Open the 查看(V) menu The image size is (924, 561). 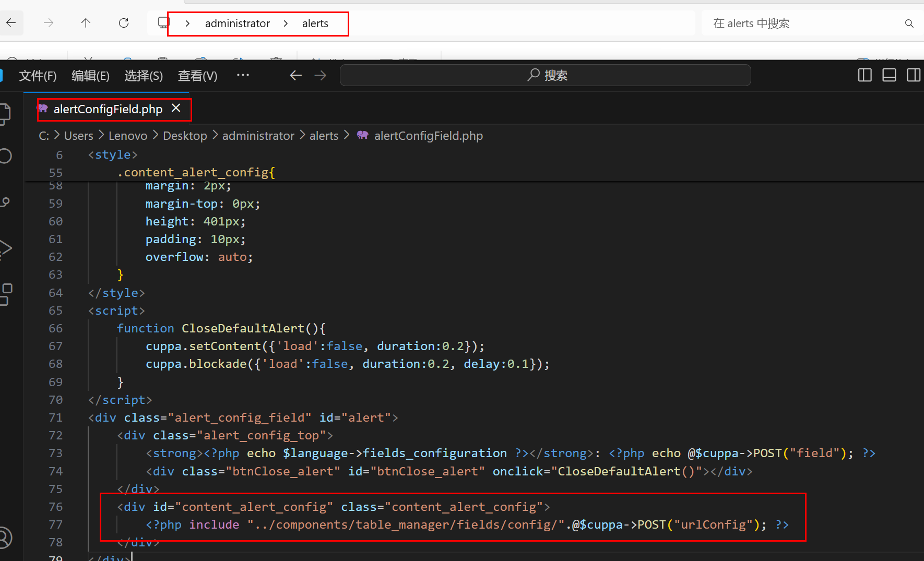197,76
